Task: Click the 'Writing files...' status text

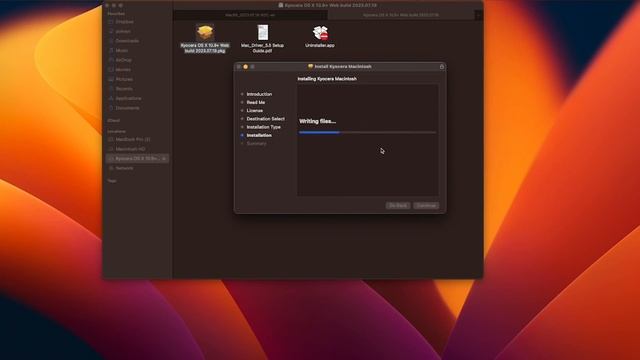Action: tap(318, 121)
